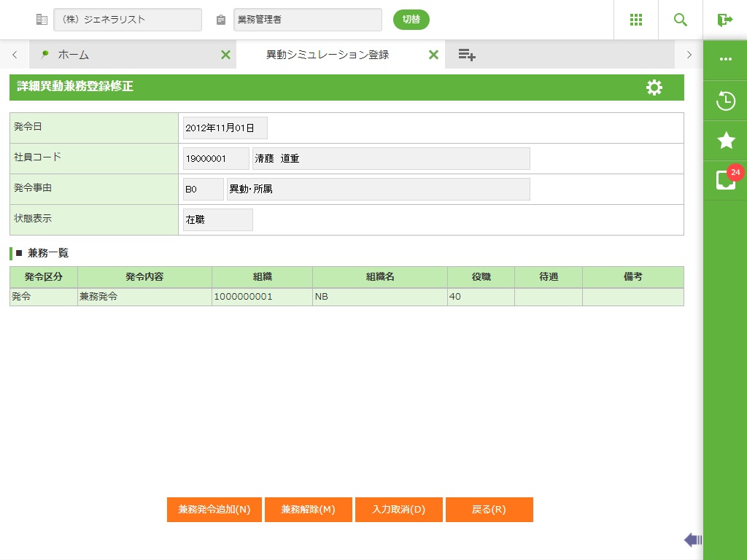Click the logout icon at top right

pyautogui.click(x=724, y=20)
